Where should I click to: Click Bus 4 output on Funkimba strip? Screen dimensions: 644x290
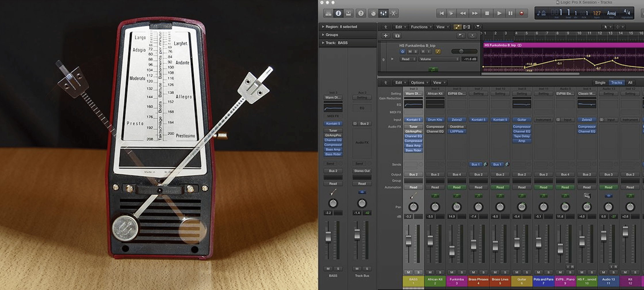(x=457, y=175)
